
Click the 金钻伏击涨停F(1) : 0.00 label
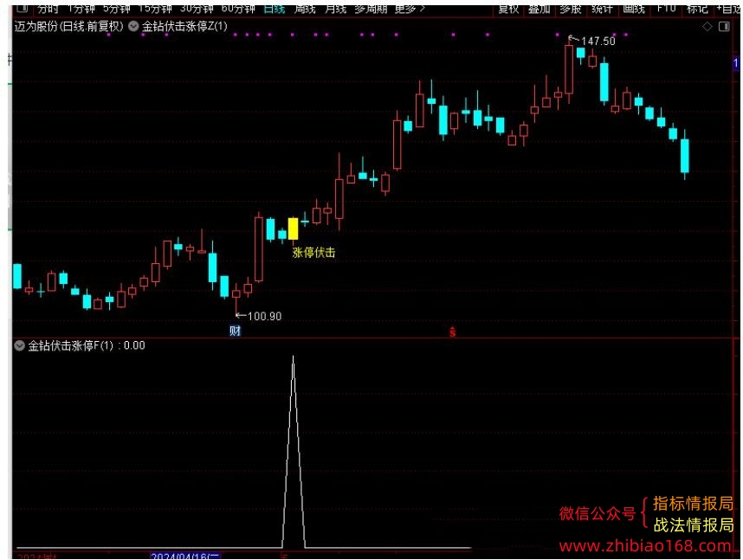coord(87,345)
